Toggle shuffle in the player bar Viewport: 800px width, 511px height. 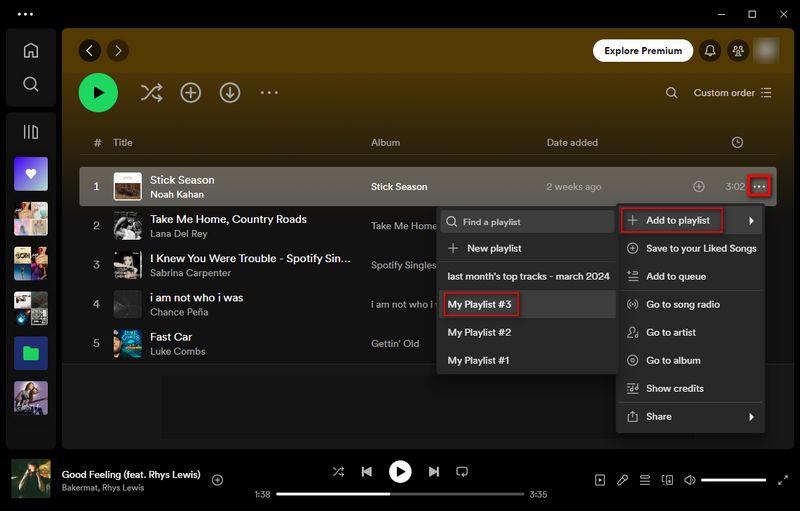pos(338,472)
